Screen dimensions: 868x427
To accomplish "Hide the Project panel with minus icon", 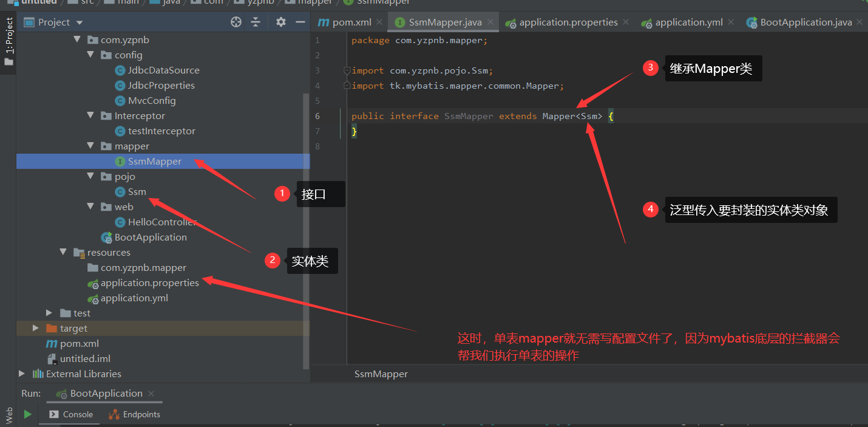I will click(x=300, y=22).
